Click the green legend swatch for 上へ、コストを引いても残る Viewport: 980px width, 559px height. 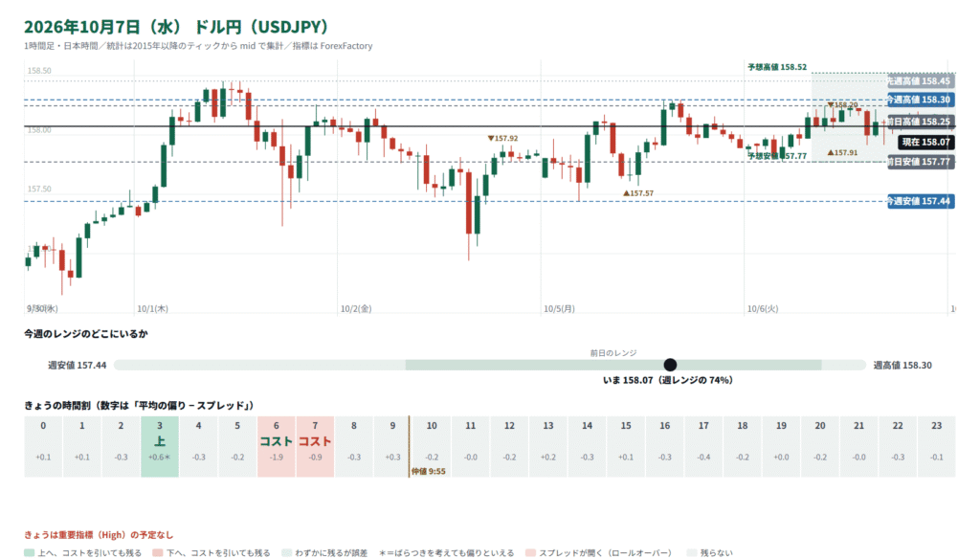click(30, 552)
